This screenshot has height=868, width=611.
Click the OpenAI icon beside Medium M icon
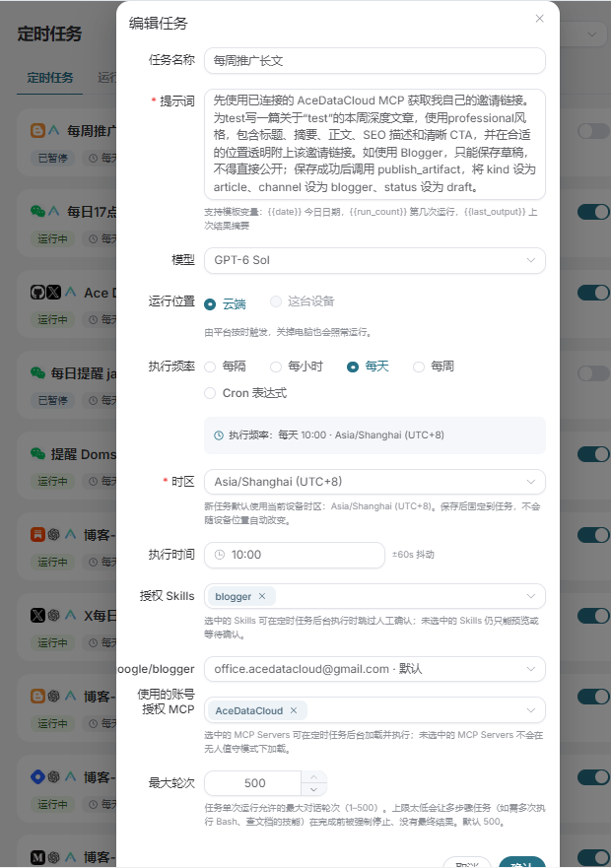(54, 857)
